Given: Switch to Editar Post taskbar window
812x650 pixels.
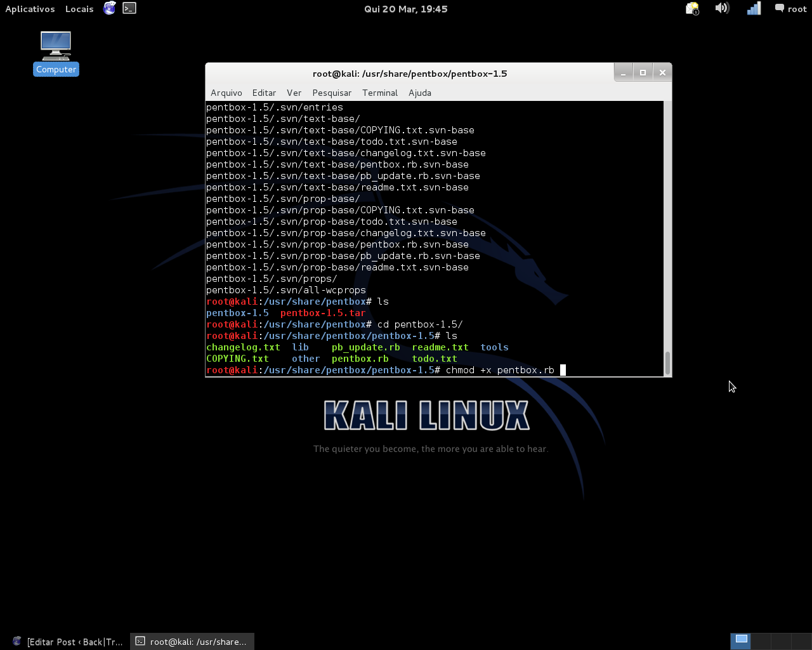Looking at the screenshot, I should tap(68, 642).
